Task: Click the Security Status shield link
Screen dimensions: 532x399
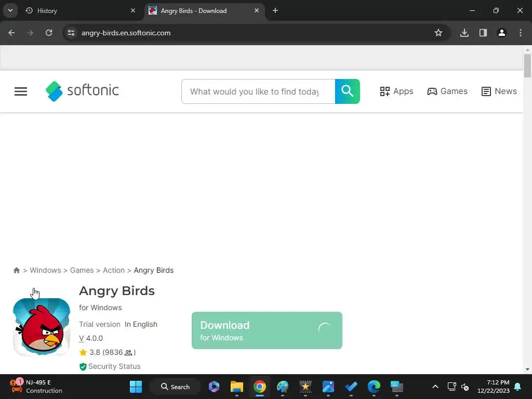Action: click(x=110, y=366)
